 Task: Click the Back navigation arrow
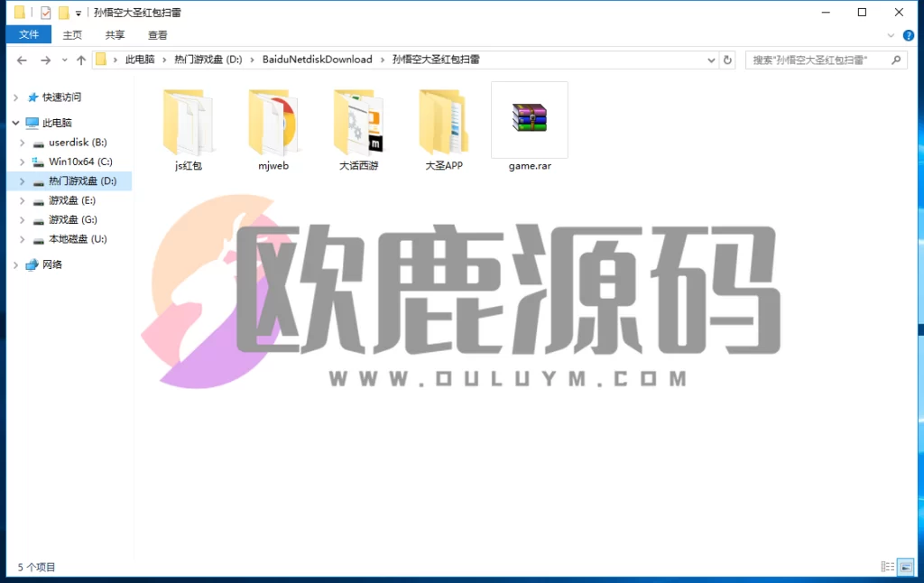click(x=21, y=60)
